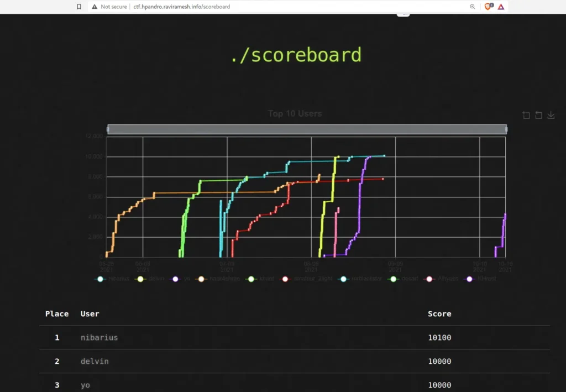
Task: Click the top point of the yellow delvin line
Action: (x=338, y=156)
